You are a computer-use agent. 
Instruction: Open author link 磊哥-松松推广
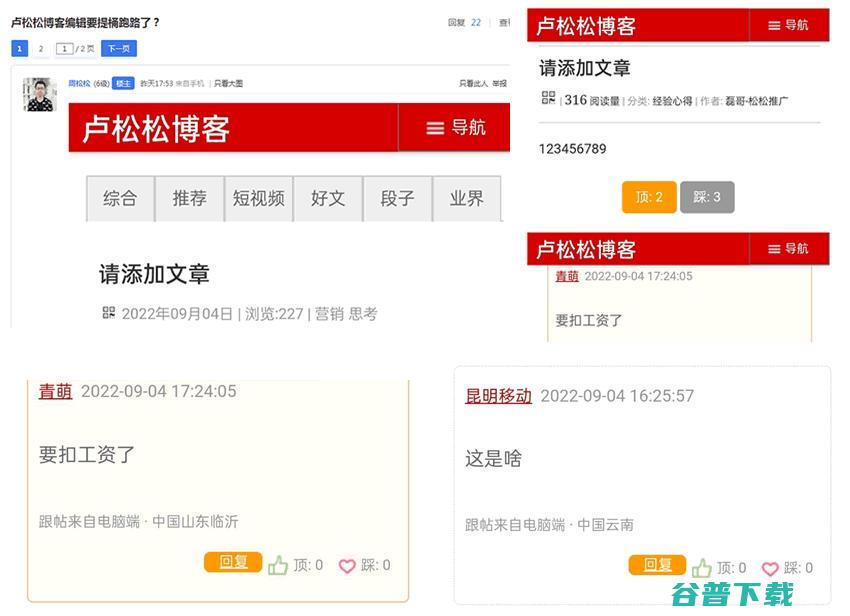point(757,101)
